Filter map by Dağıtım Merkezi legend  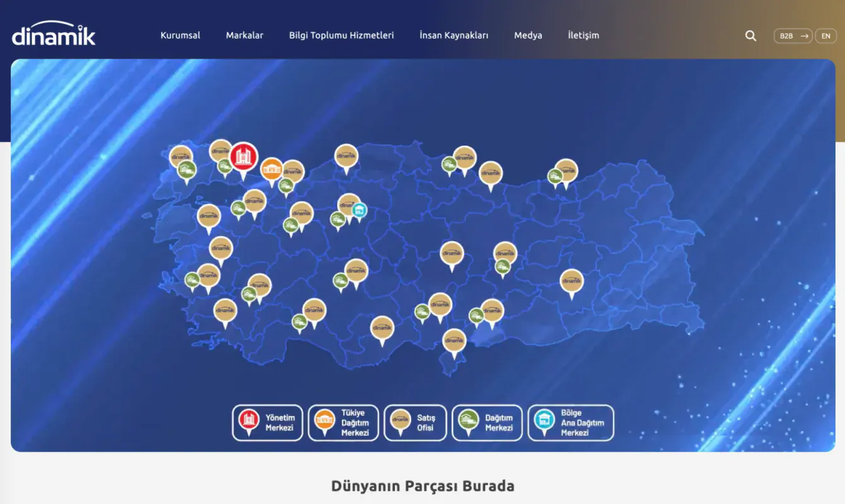click(x=487, y=423)
